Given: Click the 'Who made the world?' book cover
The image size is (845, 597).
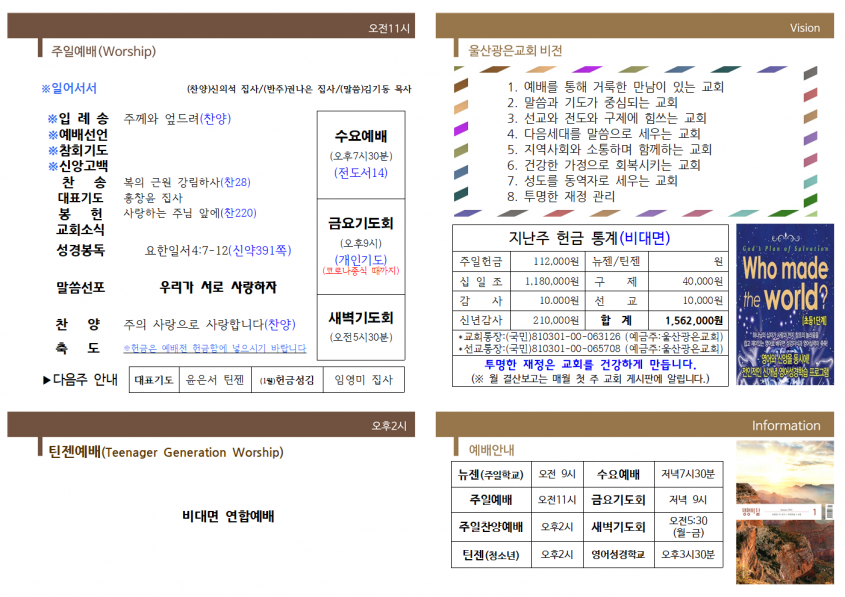Looking at the screenshot, I should coord(785,304).
